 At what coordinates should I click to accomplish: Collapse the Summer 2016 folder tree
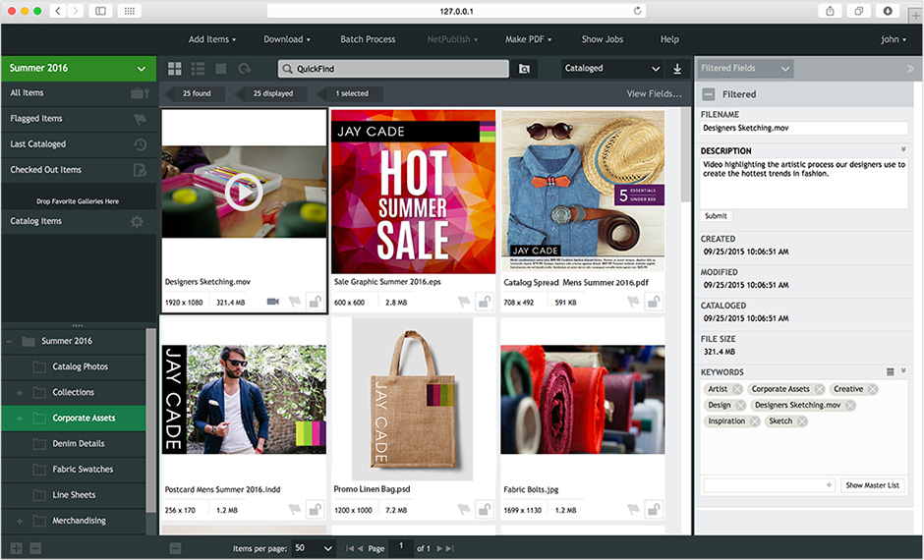point(9,342)
